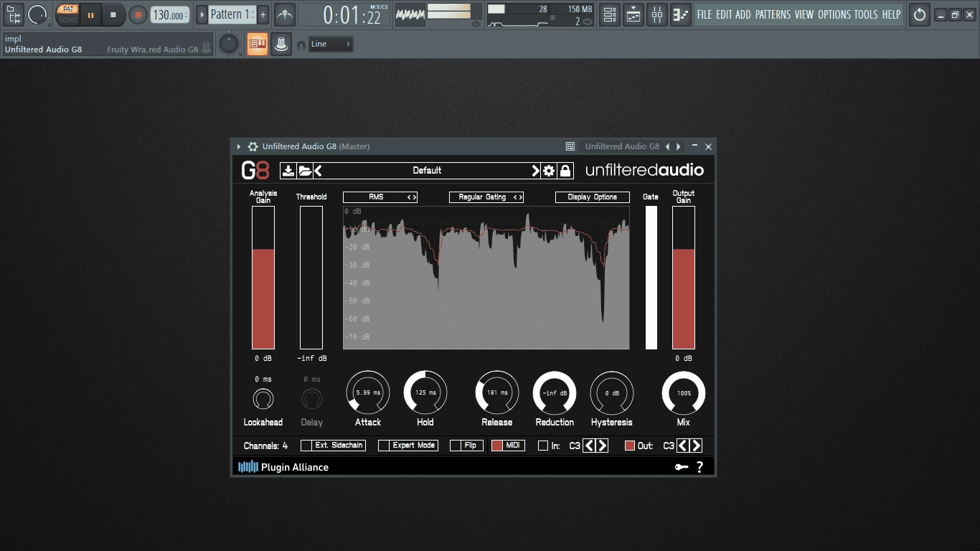Add a new pattern with plus button
Image resolution: width=980 pixels, height=551 pixels.
point(263,14)
